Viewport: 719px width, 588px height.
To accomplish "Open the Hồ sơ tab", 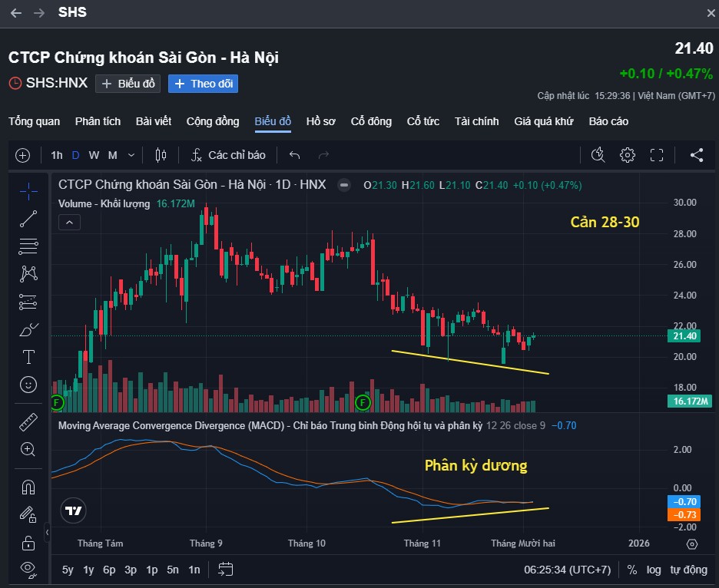I will tap(321, 121).
